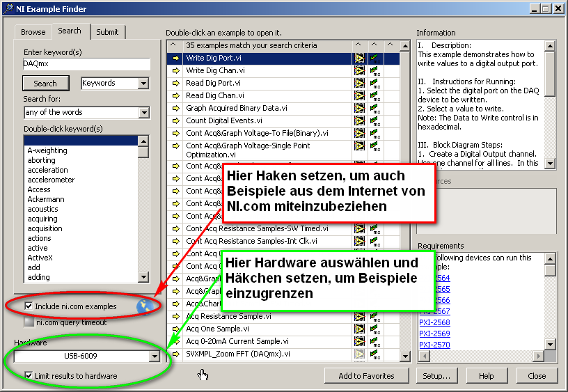Screen dimensions: 568x392
Task: Open the Setup... dialog button
Action: coord(436,376)
